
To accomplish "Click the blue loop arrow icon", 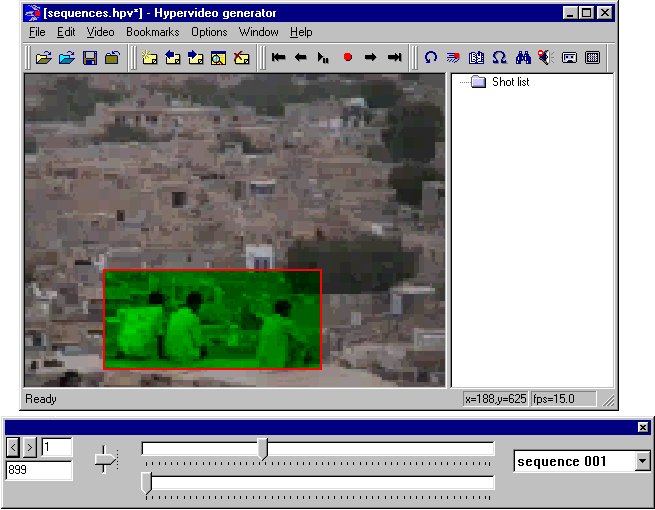I will (x=431, y=58).
